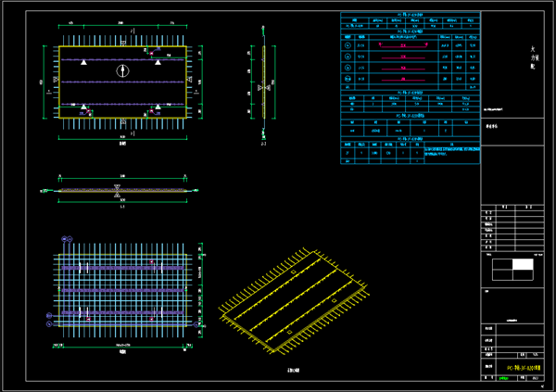Select the vertical text at the title block's top right

(535, 57)
